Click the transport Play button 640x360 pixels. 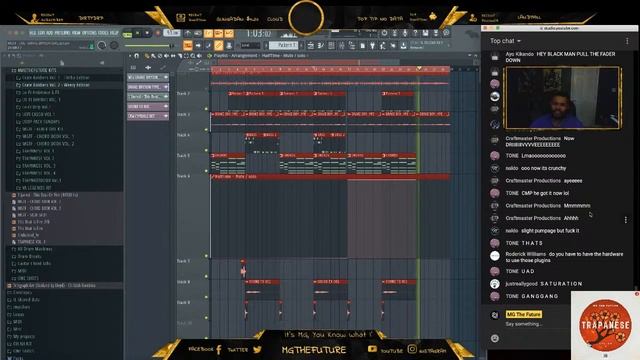click(x=138, y=33)
